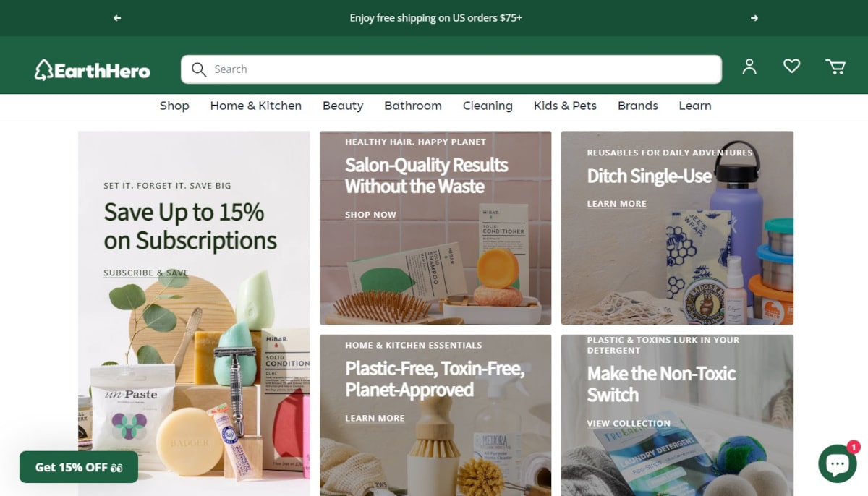This screenshot has width=868, height=496.
Task: Click the free shipping announcement text
Action: 435,18
